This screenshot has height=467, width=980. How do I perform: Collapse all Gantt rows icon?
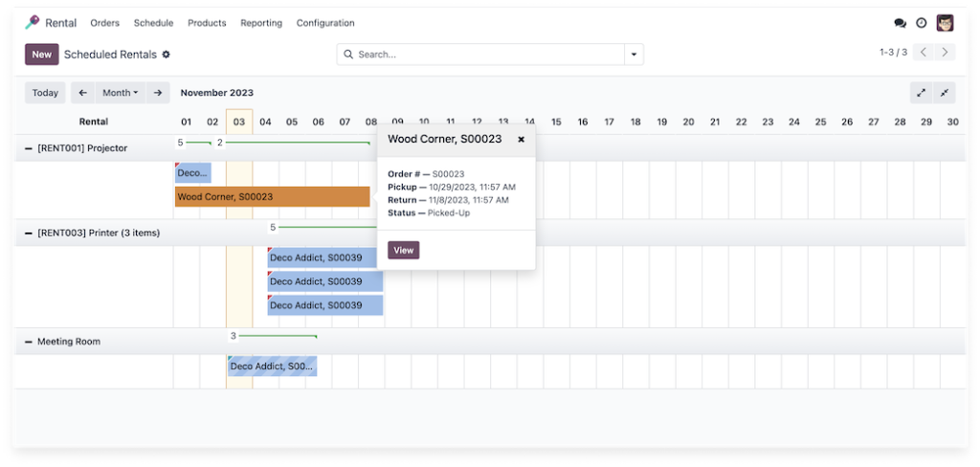click(x=945, y=93)
